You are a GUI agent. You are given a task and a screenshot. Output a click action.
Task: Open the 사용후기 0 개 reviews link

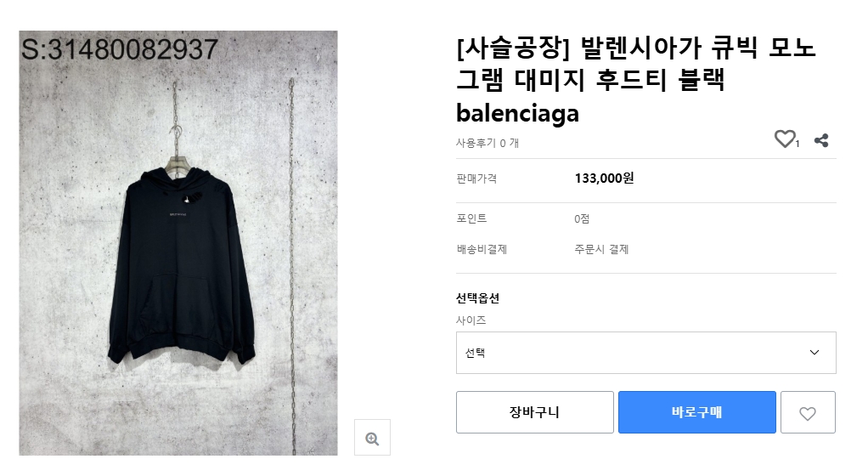[x=488, y=143]
